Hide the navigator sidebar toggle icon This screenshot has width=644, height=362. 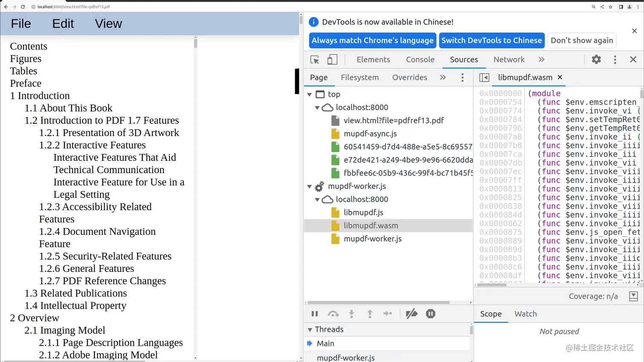[x=484, y=77]
